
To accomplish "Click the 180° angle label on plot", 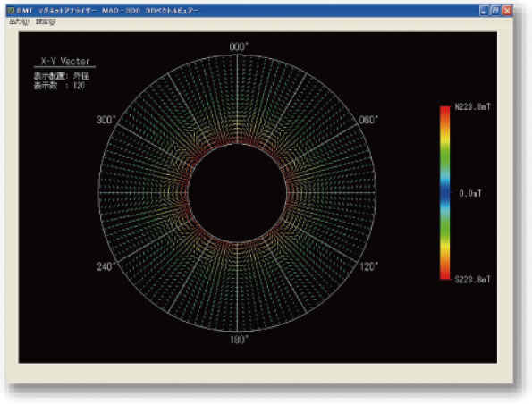I will pos(240,340).
